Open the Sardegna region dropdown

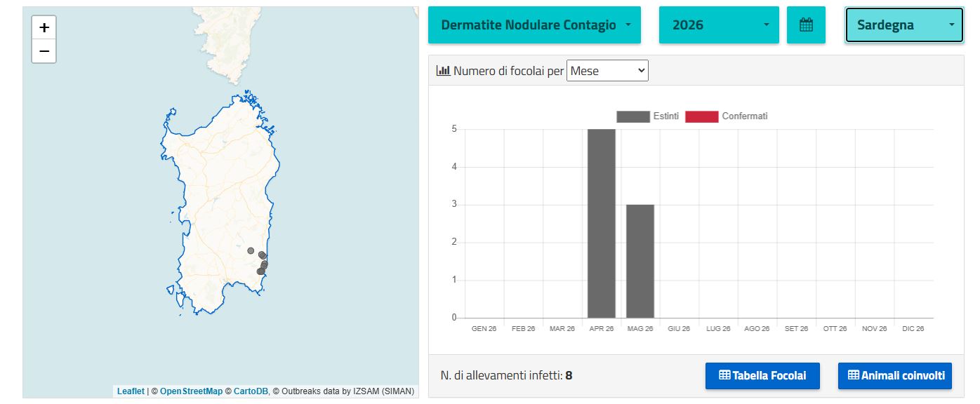904,25
